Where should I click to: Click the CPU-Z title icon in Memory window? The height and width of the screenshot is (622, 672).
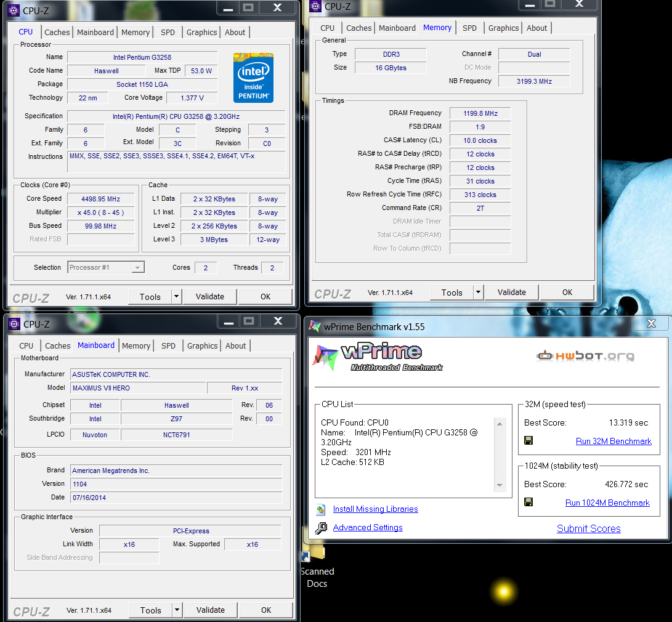coord(315,6)
